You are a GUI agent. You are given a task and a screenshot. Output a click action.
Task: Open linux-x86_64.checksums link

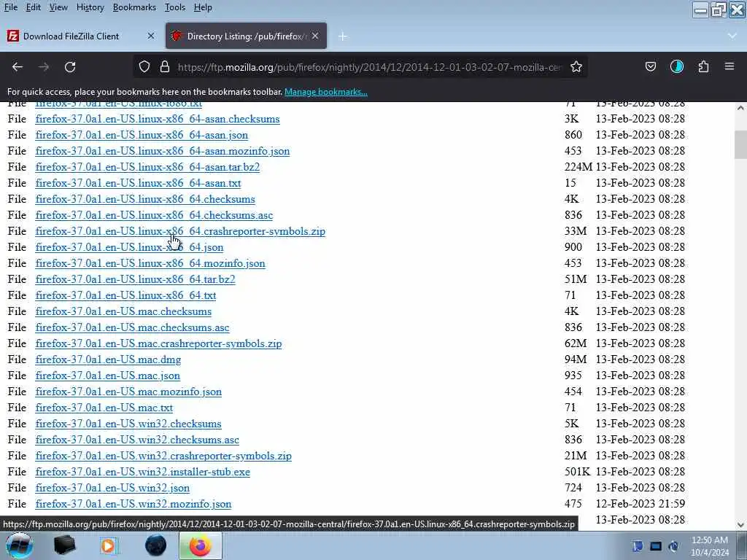click(x=145, y=199)
